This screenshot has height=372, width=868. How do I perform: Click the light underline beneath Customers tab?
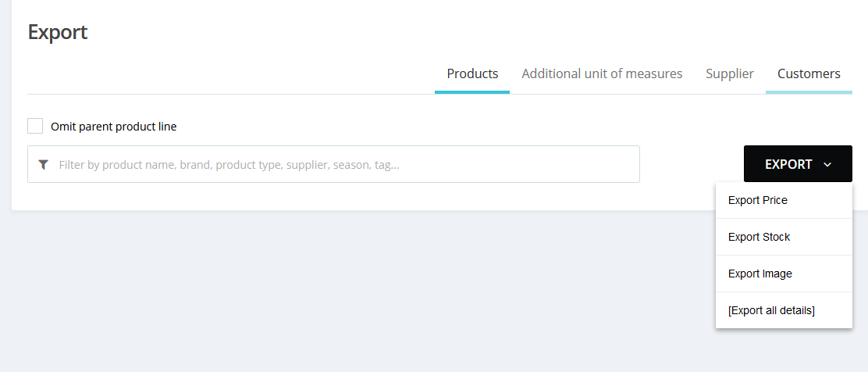coord(809,92)
